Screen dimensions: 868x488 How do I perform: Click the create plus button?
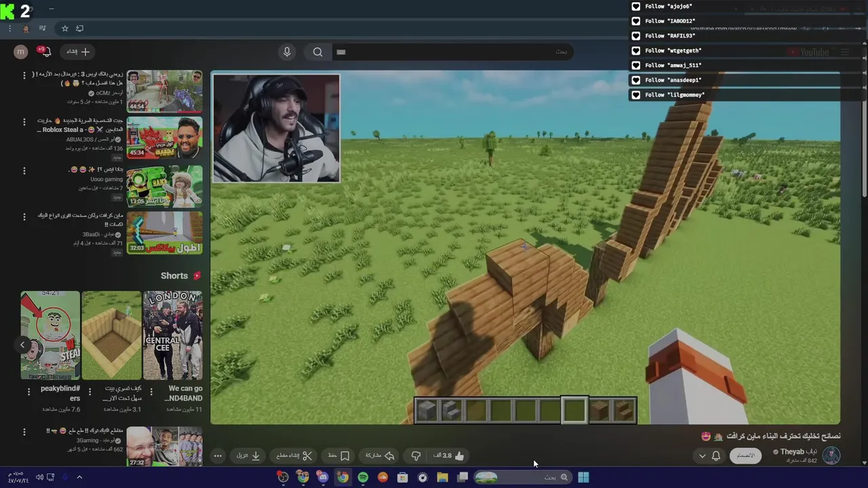pos(78,52)
